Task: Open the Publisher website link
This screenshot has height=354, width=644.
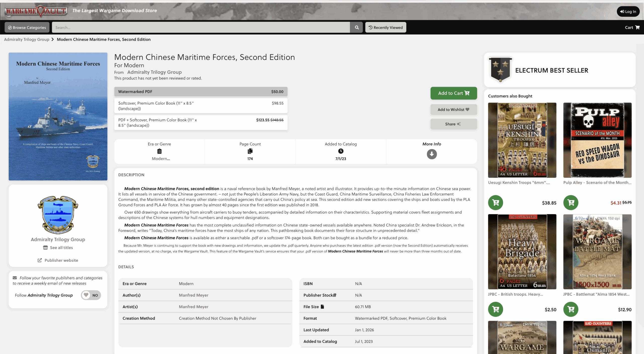Action: 61,260
